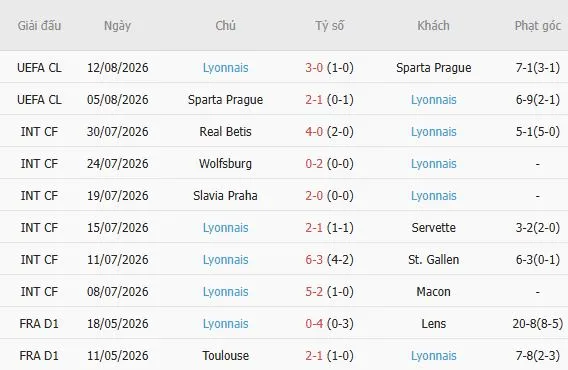Open the 4-0 score of Real Betis match

[x=314, y=132]
